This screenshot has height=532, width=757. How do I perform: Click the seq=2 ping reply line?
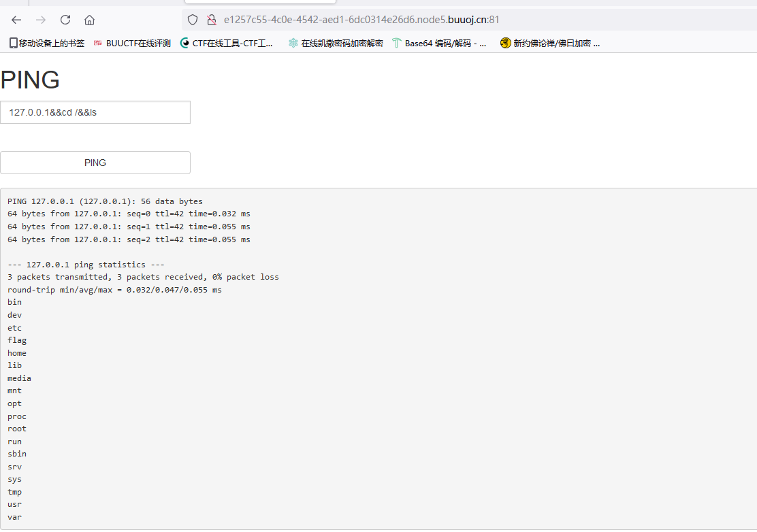pyautogui.click(x=129, y=239)
